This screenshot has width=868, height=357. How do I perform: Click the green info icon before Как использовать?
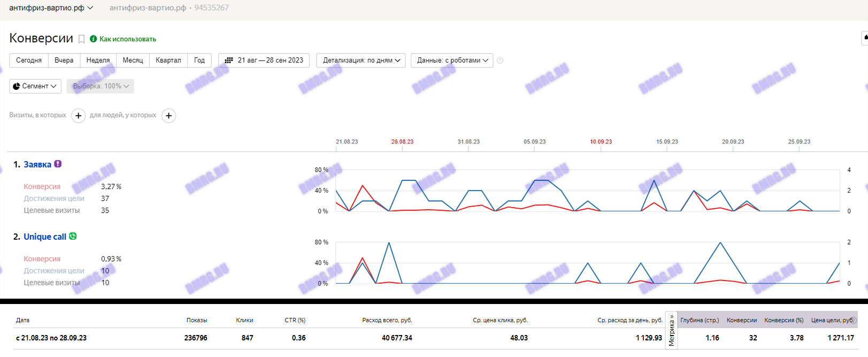click(94, 39)
